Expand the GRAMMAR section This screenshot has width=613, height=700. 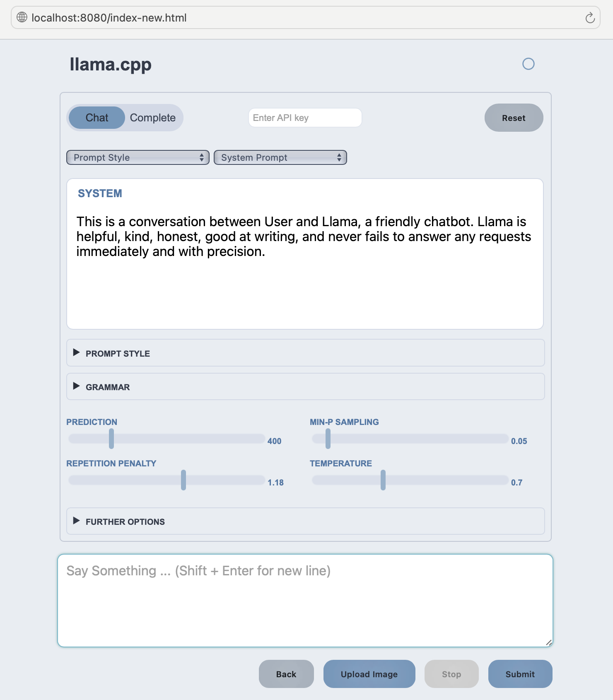point(108,387)
